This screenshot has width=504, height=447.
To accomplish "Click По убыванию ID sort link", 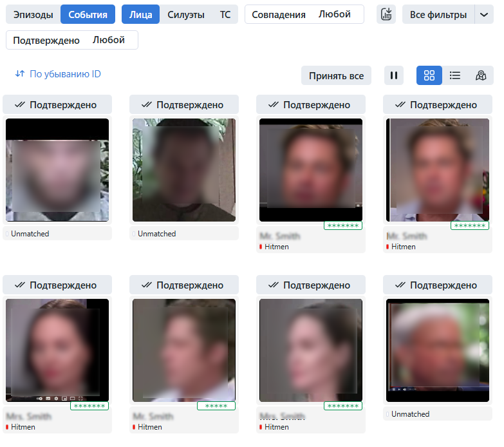I will point(65,74).
